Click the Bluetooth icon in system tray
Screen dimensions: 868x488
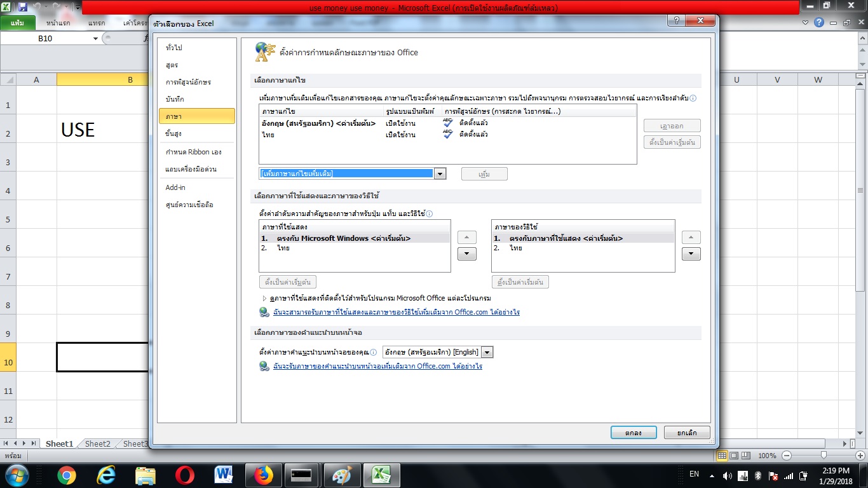point(757,476)
